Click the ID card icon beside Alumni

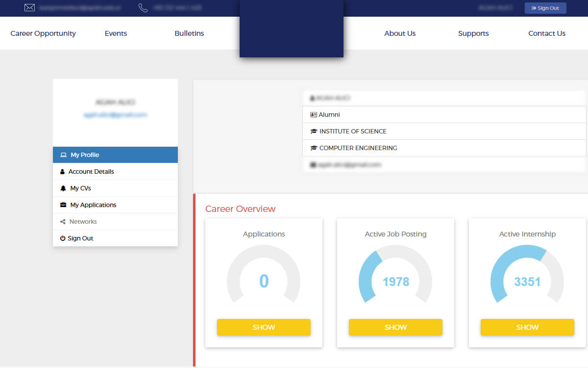point(314,115)
